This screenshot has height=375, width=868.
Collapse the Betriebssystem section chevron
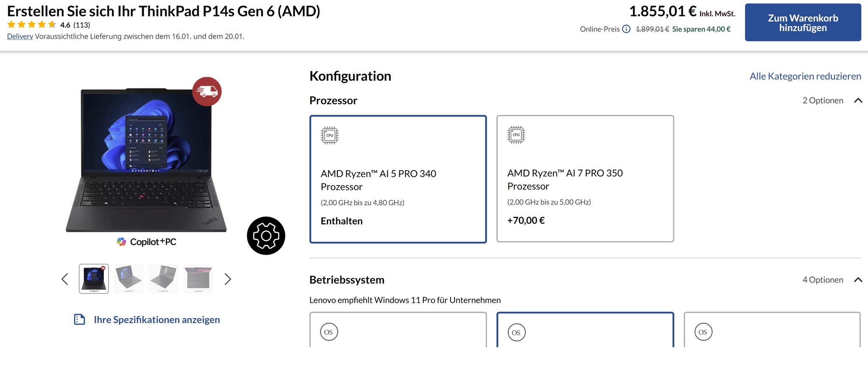click(858, 280)
